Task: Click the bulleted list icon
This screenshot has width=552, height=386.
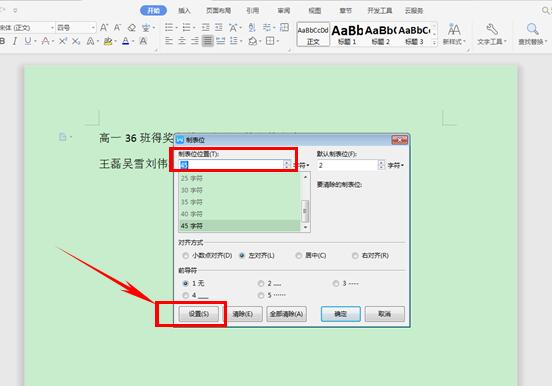Action: (x=169, y=27)
